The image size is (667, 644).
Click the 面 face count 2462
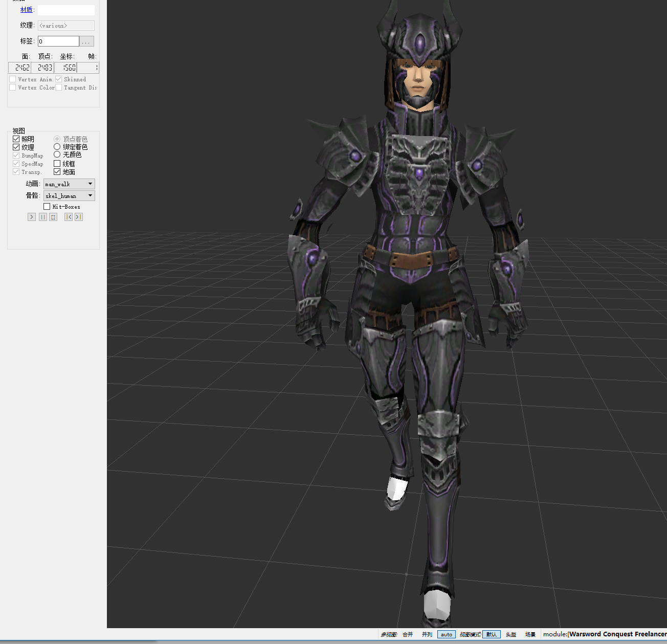(x=20, y=68)
